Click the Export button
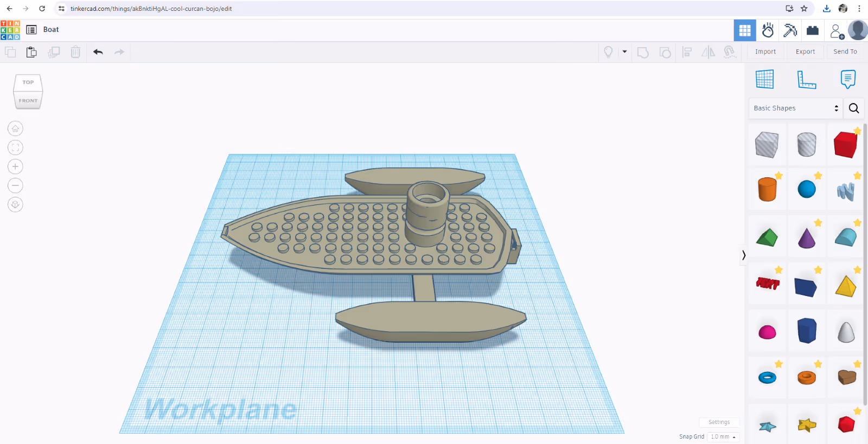Image resolution: width=868 pixels, height=444 pixels. point(805,52)
